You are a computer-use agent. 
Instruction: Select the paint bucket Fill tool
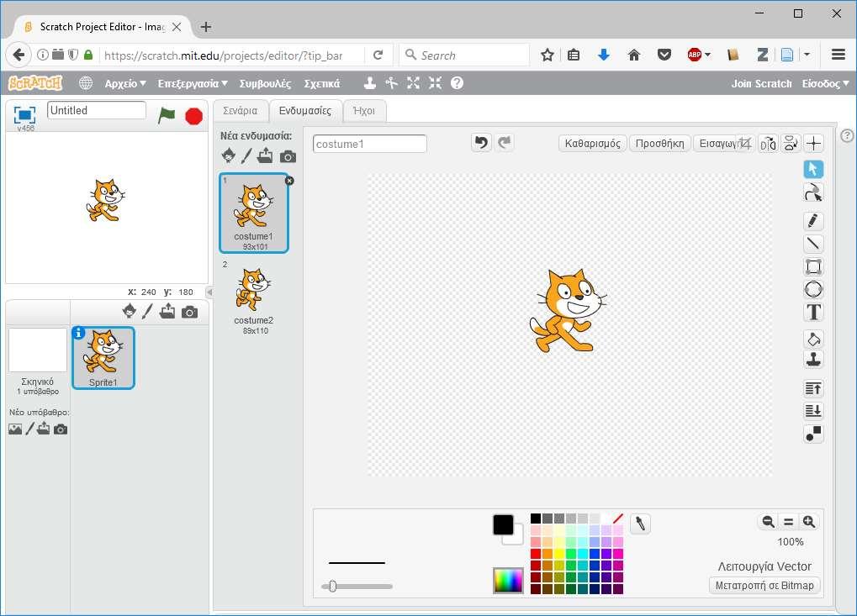pos(813,340)
